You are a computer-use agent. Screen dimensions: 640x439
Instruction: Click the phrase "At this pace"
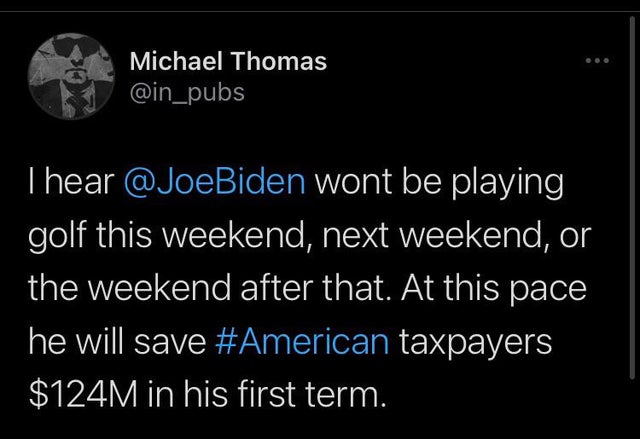(x=493, y=289)
